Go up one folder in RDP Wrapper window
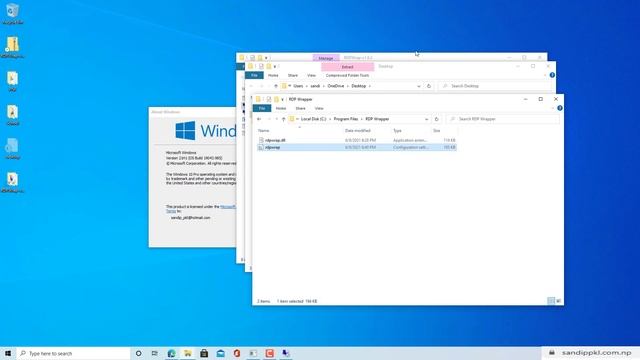 click(x=283, y=119)
